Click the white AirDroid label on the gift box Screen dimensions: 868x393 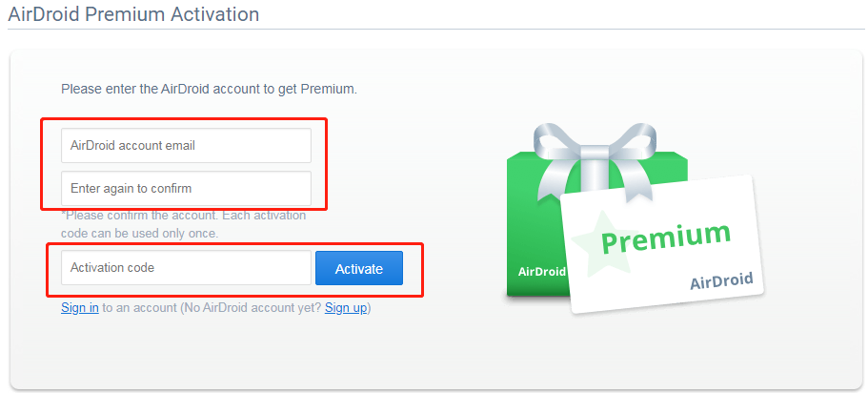541,272
